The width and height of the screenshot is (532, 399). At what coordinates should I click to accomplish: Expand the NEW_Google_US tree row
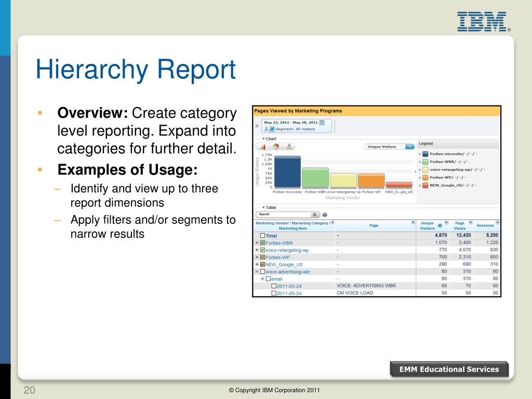257,264
